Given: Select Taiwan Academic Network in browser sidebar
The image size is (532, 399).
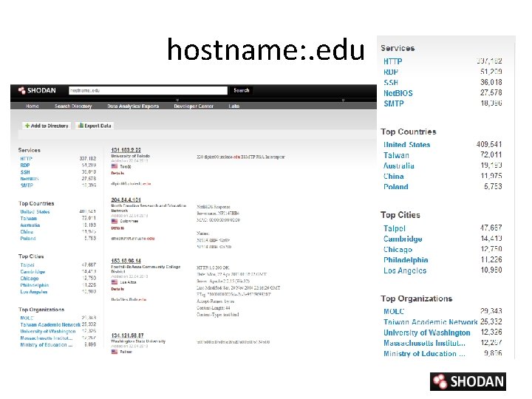Looking at the screenshot, I should coord(50,324).
